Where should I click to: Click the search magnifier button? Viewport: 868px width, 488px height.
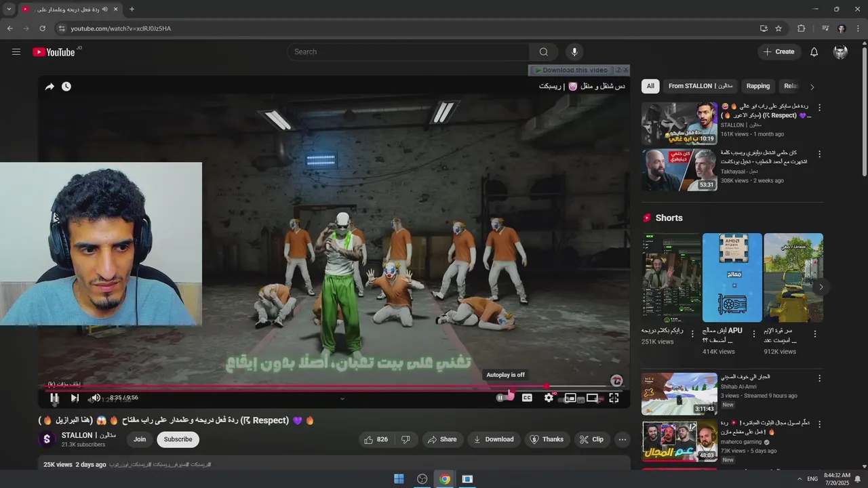[x=544, y=52]
